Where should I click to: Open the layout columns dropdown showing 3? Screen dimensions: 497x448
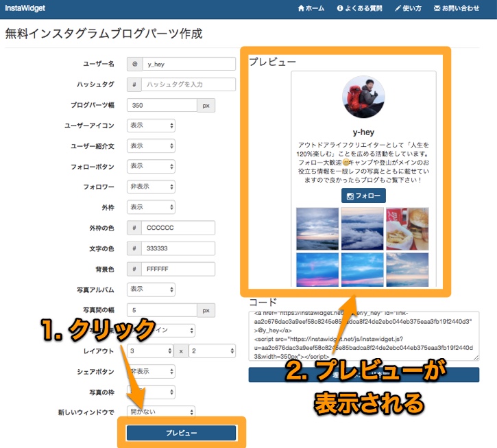coord(150,351)
